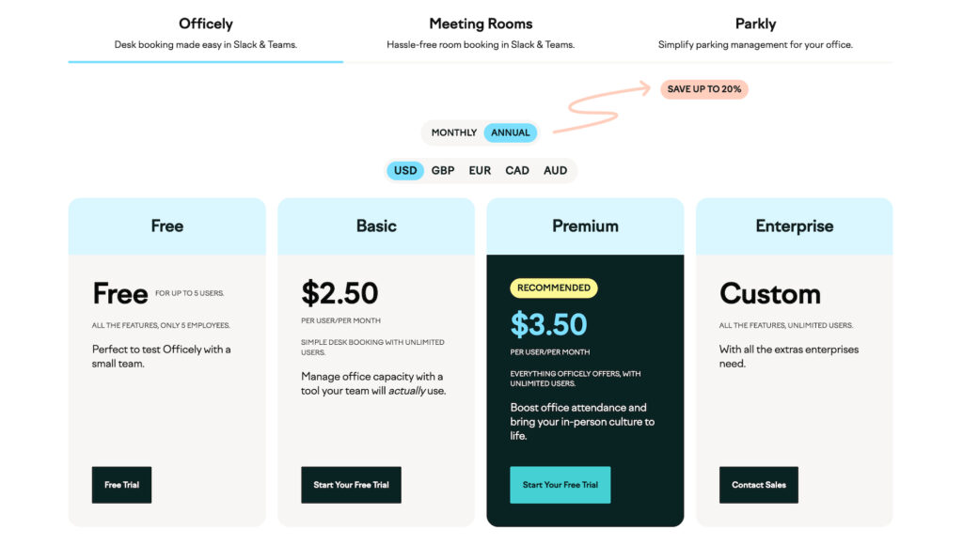Click the $2.50 Basic plan price
This screenshot has width=963, height=560.
339,294
